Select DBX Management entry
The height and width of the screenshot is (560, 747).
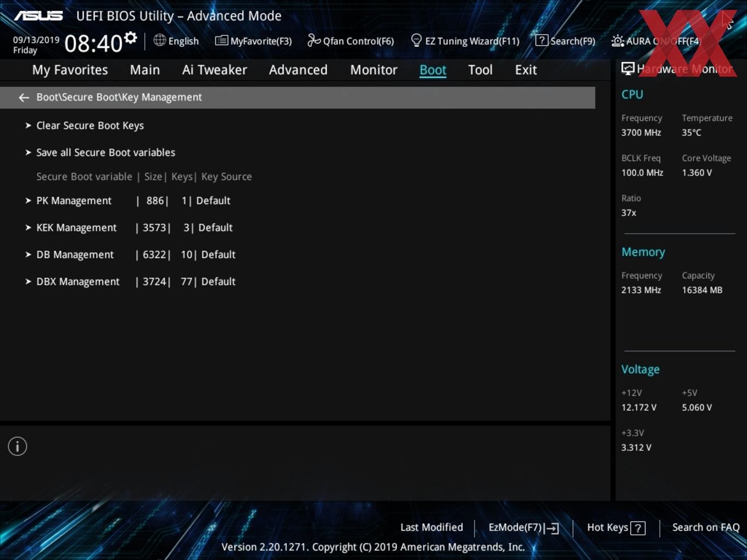(78, 281)
